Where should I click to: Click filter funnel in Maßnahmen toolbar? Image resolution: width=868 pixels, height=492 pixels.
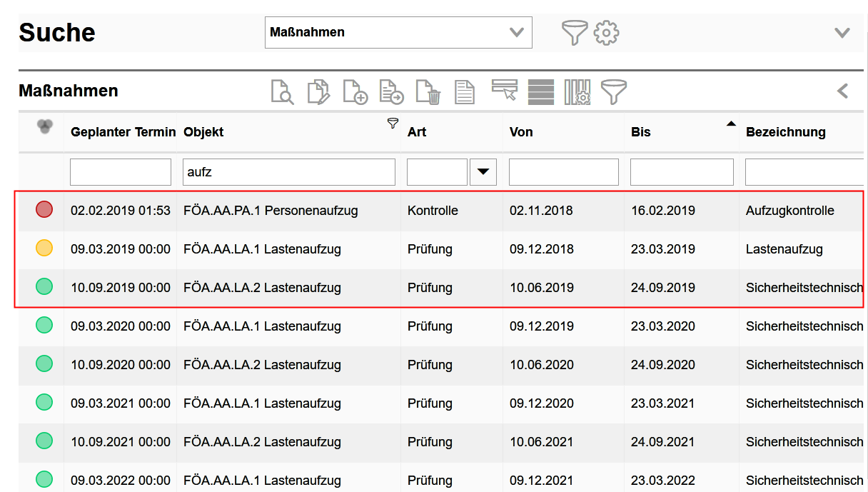pyautogui.click(x=613, y=91)
